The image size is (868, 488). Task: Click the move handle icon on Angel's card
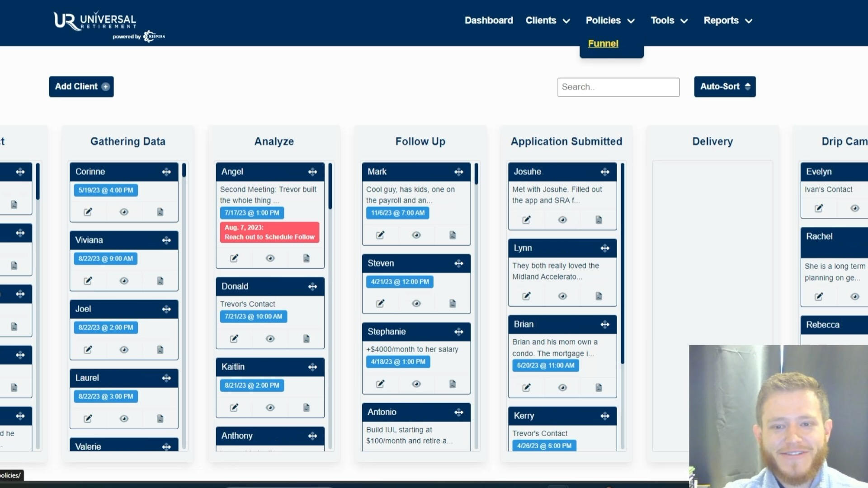point(312,172)
